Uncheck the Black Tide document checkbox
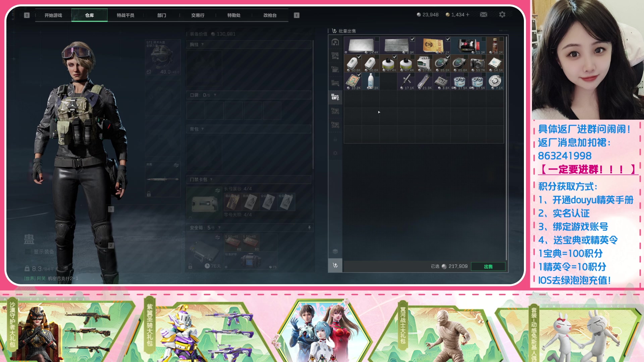Screen dimensions: 644x362 pos(448,39)
